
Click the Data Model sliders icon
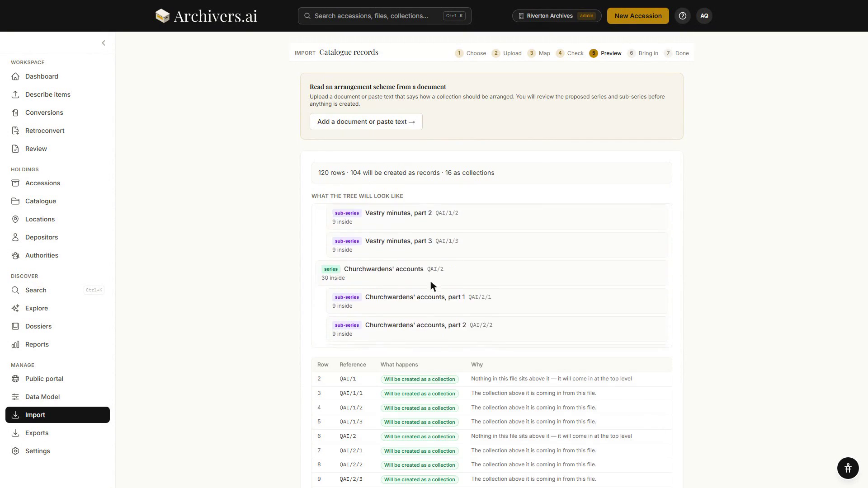pyautogui.click(x=15, y=397)
